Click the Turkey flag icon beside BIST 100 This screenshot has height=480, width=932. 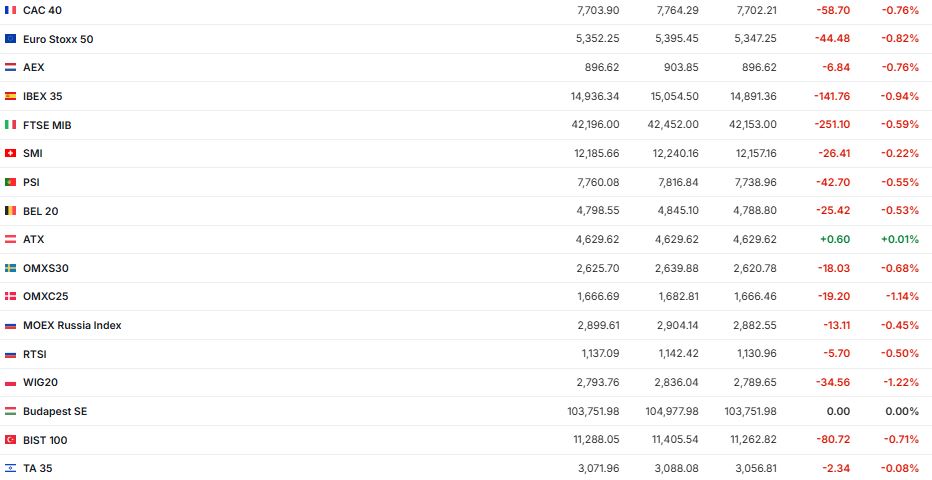pyautogui.click(x=10, y=440)
